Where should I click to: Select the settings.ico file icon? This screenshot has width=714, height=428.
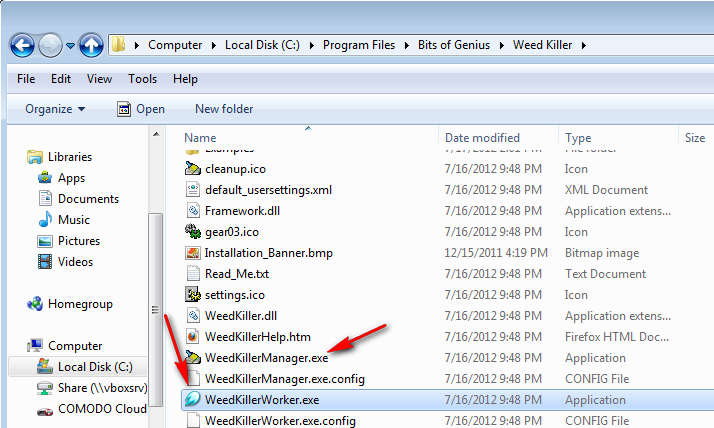pos(193,295)
